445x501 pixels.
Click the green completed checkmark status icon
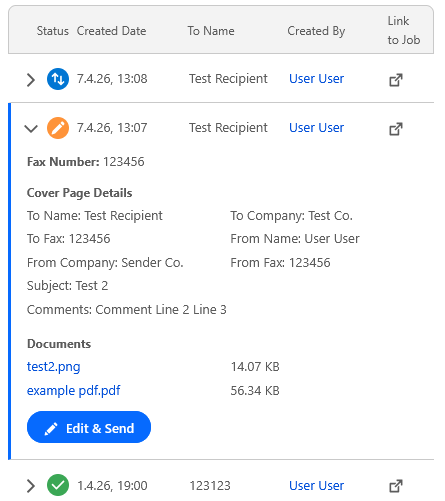pyautogui.click(x=58, y=485)
